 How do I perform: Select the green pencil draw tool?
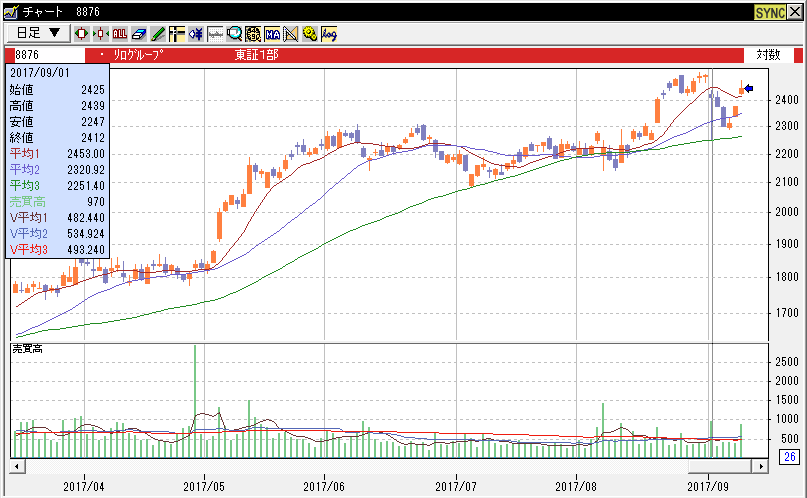click(x=157, y=33)
